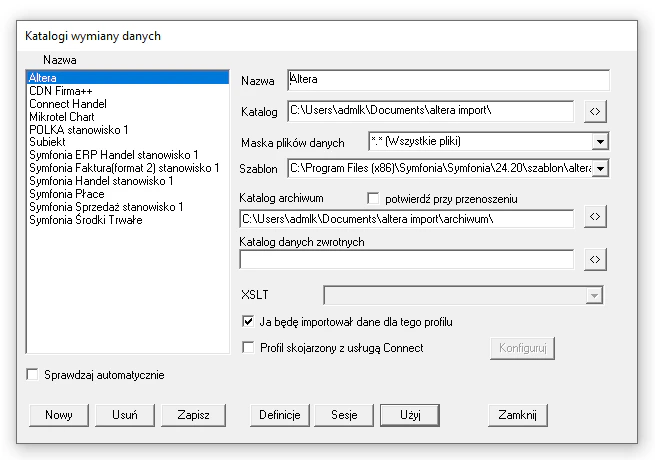Click the Katalog archiwum path field
This screenshot has height=460, width=655.
pos(406,219)
